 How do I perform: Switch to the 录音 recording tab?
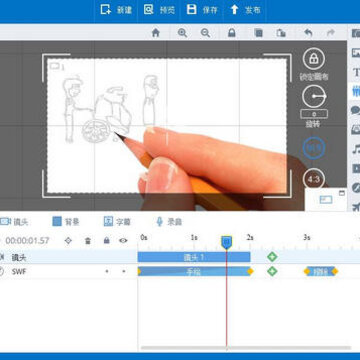(x=169, y=222)
